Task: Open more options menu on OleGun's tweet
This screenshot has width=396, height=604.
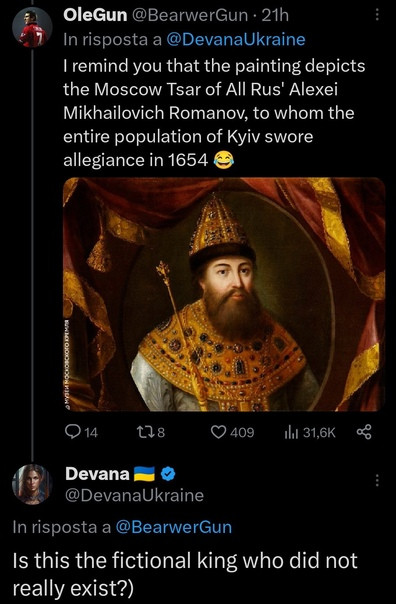Action: [x=377, y=15]
